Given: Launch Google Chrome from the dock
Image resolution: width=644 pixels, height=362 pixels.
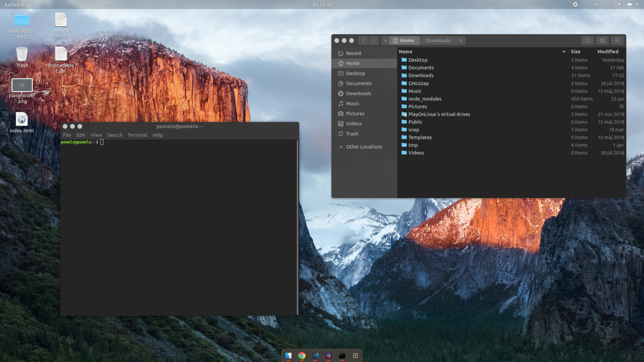Looking at the screenshot, I should (x=302, y=356).
